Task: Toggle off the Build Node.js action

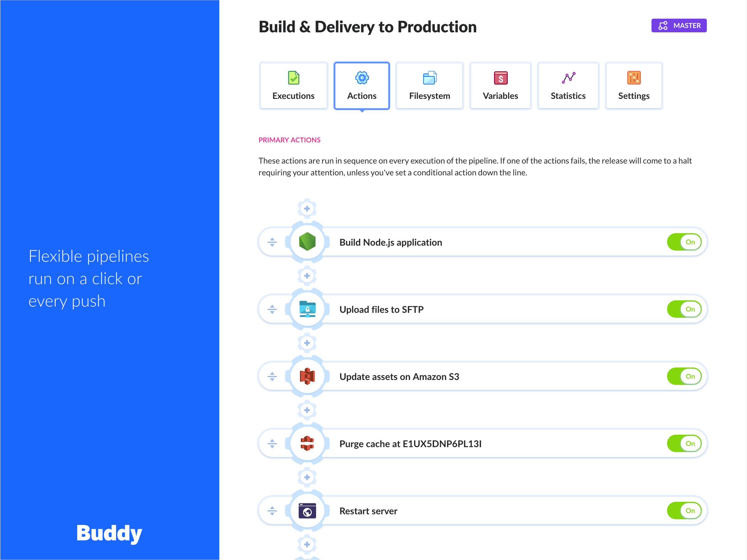Action: pos(683,242)
